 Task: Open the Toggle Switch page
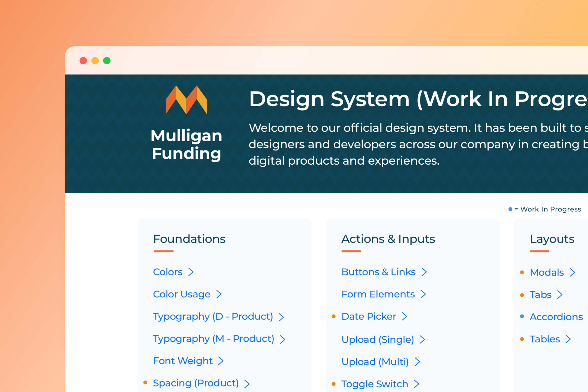click(375, 384)
